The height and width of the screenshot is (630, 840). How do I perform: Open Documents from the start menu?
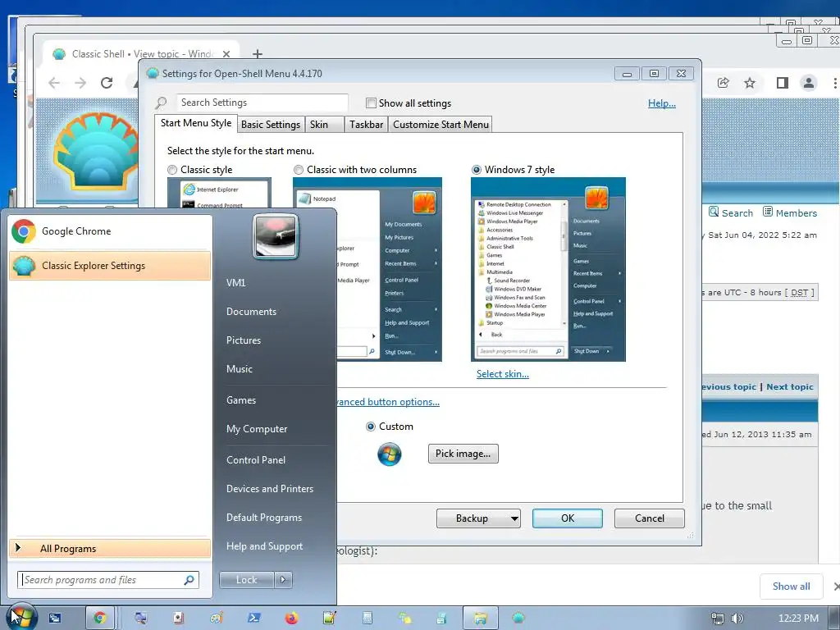point(251,312)
